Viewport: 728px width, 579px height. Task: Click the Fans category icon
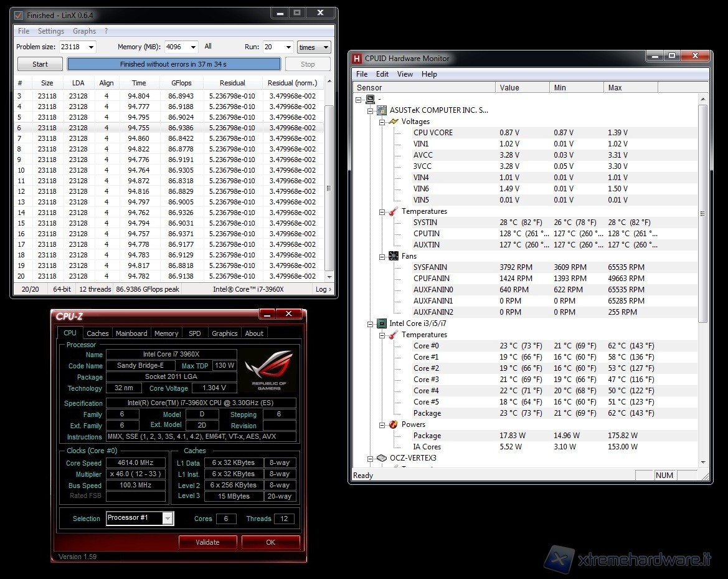pyautogui.click(x=393, y=256)
